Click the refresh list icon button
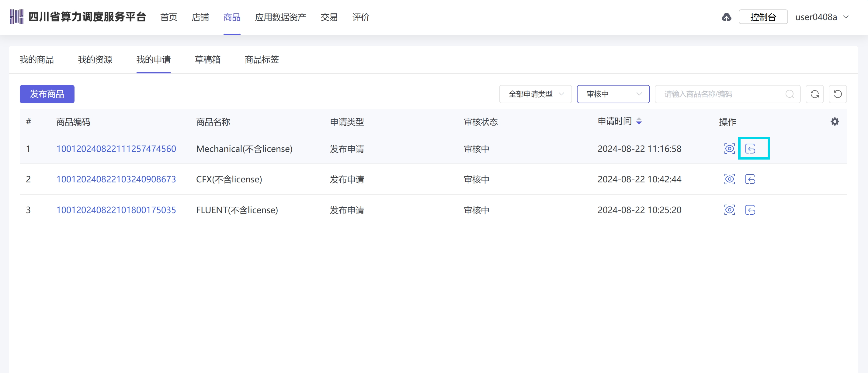Image resolution: width=868 pixels, height=373 pixels. [x=815, y=94]
